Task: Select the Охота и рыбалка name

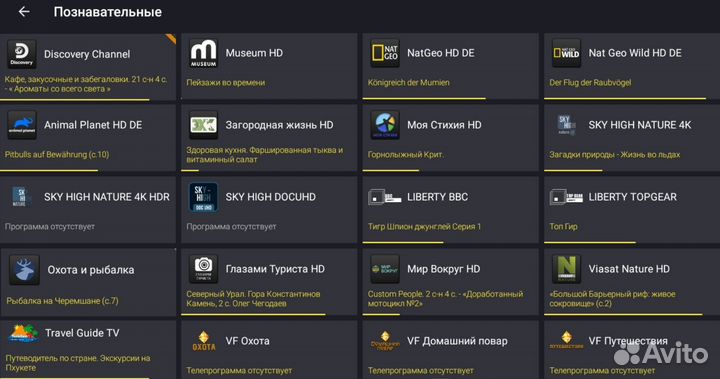Action: [x=91, y=270]
